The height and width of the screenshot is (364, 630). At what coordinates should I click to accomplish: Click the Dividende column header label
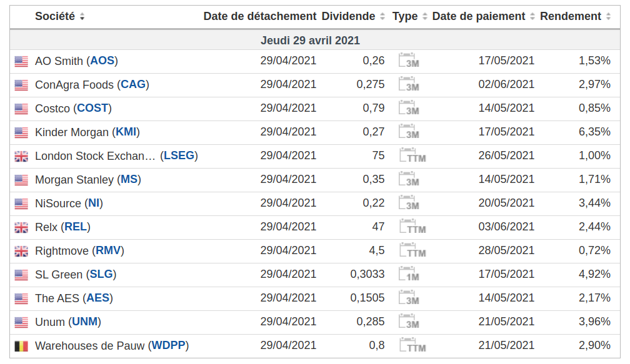click(x=348, y=16)
